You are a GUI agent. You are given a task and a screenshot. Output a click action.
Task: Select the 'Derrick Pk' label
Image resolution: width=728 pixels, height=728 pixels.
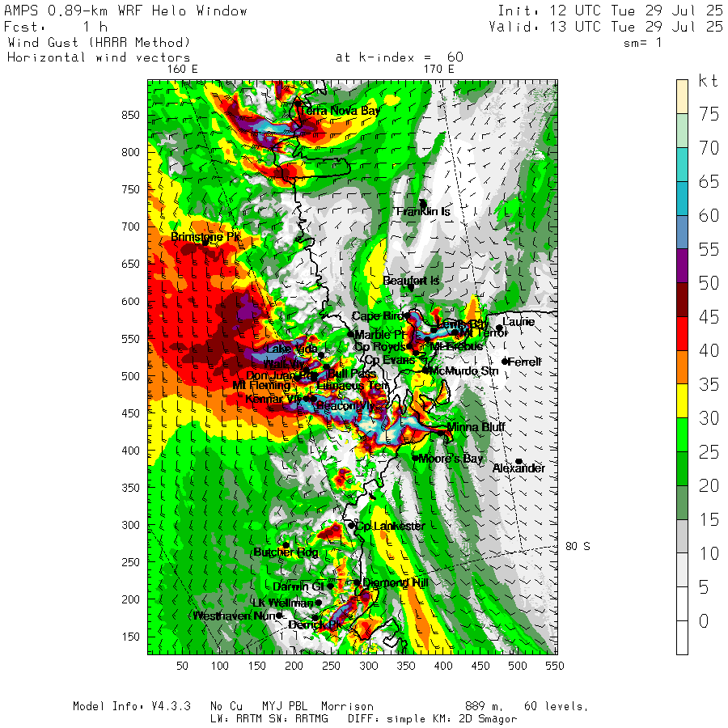(315, 625)
